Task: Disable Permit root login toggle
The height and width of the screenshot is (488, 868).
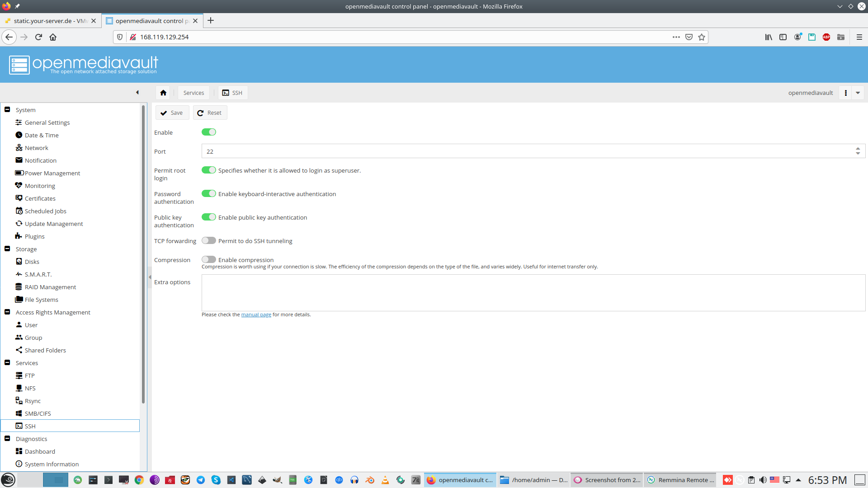Action: tap(208, 170)
